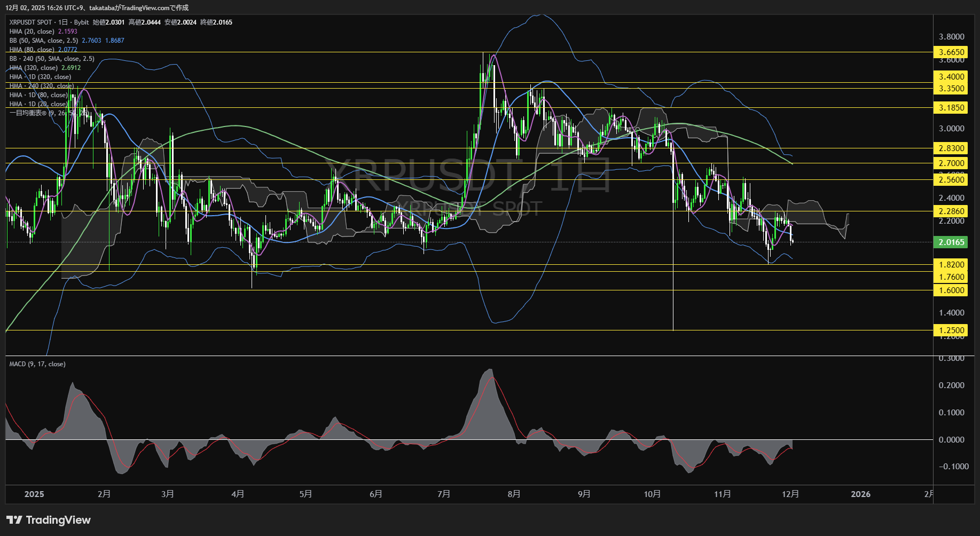Click the MACD (9, 17, close) pane label
The width and height of the screenshot is (980, 536).
pos(36,364)
